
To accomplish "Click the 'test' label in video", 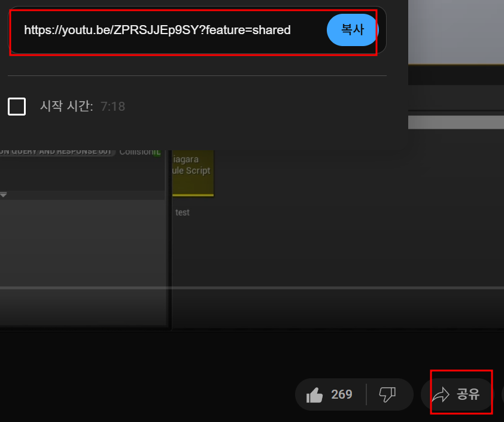I will pyautogui.click(x=182, y=212).
